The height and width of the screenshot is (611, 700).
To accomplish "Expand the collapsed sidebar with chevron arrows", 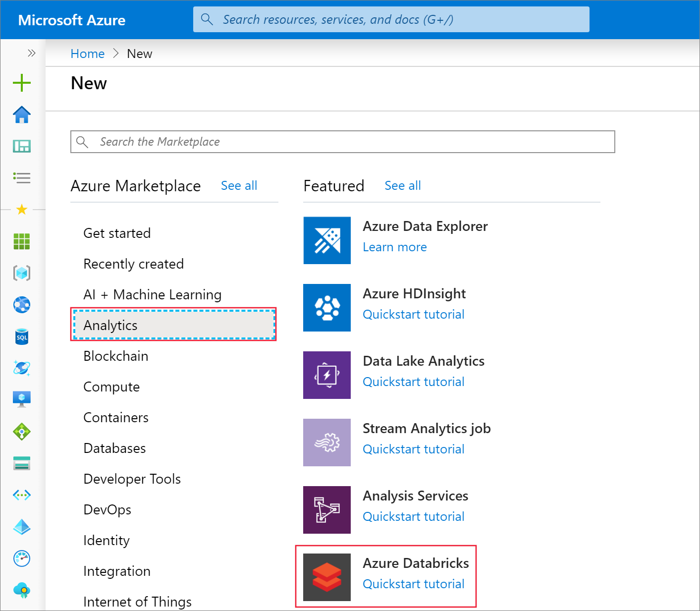I will point(32,53).
